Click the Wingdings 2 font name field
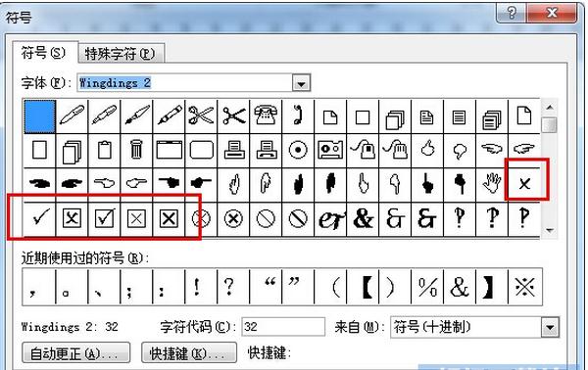Viewport: 588px width, 370px height. pyautogui.click(x=184, y=83)
